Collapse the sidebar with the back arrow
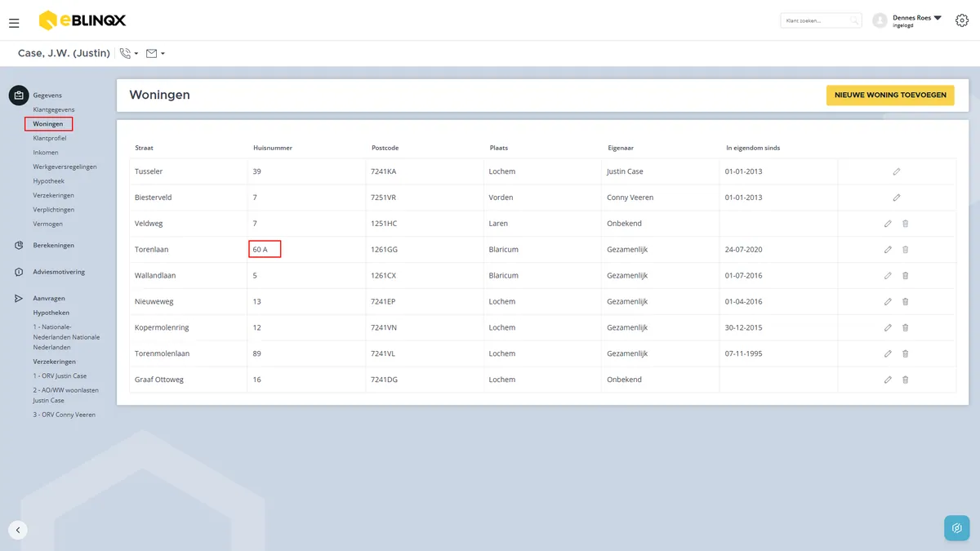This screenshot has height=551, width=980. pyautogui.click(x=18, y=530)
